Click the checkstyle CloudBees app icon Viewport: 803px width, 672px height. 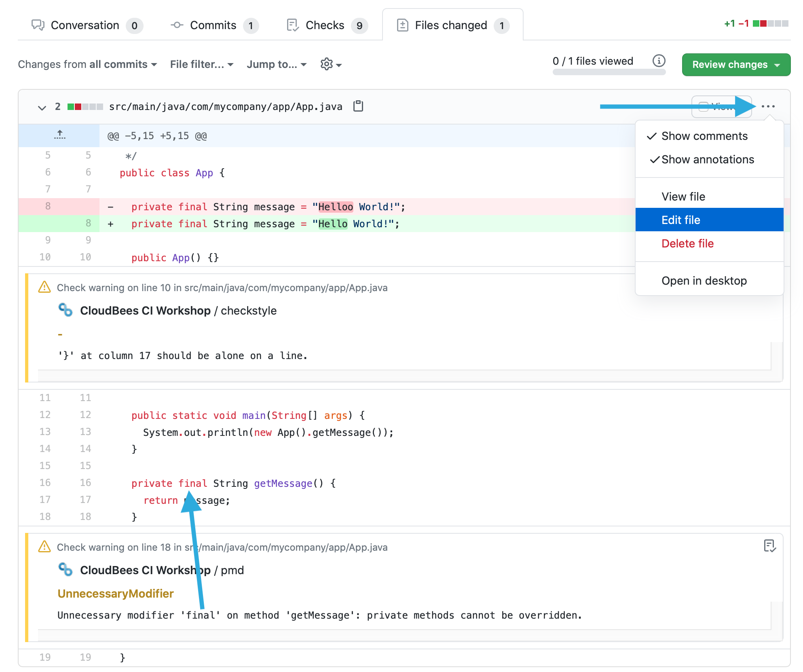[x=66, y=310]
